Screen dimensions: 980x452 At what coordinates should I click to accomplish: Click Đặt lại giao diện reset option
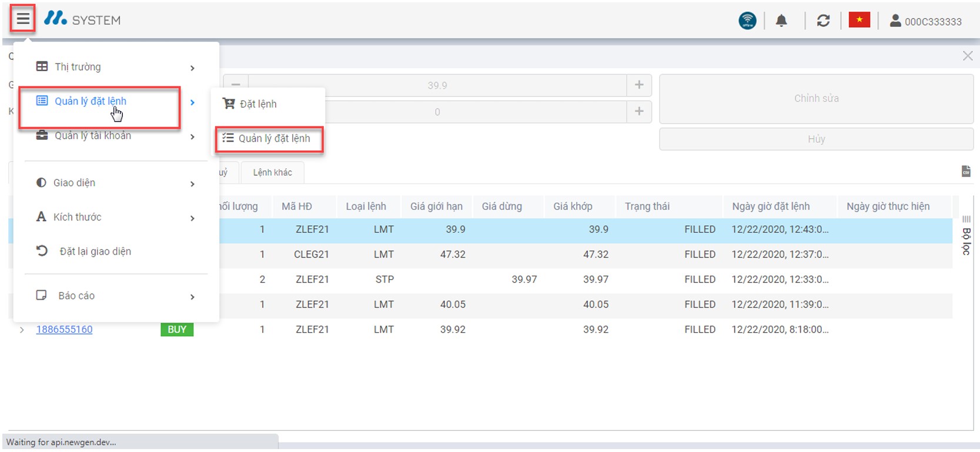[95, 252]
